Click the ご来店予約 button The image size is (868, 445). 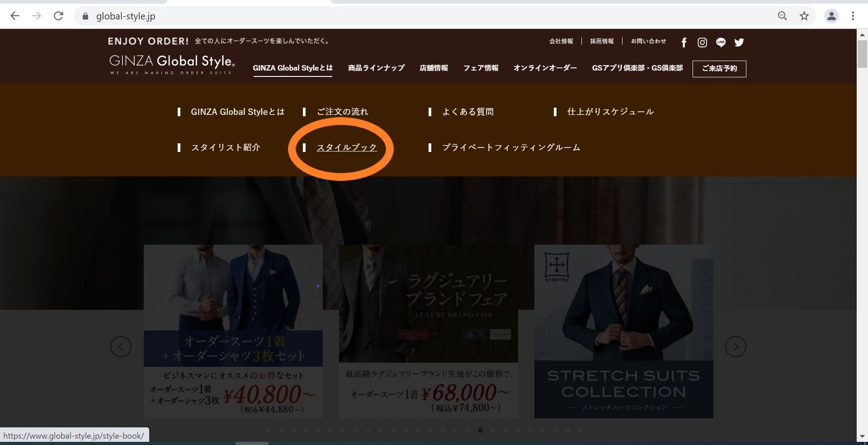pos(719,69)
